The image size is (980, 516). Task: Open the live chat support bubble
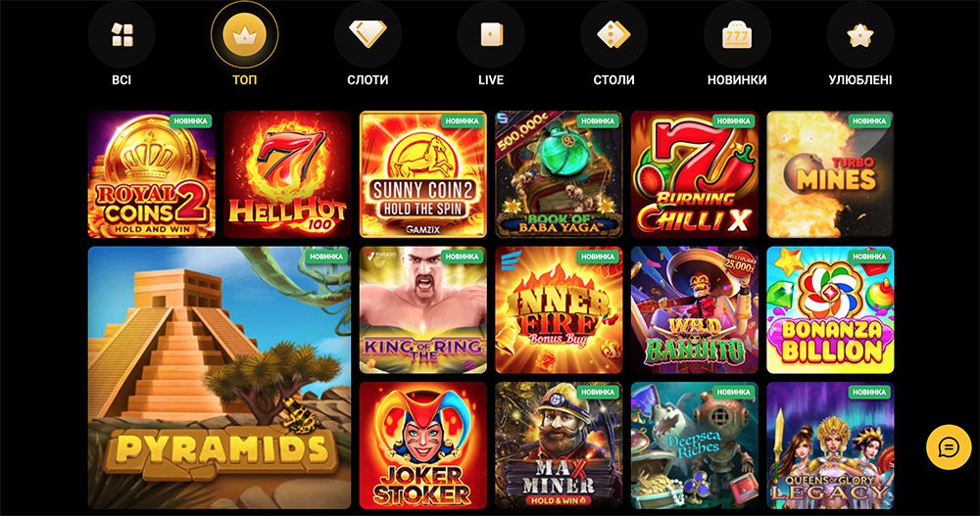949,447
